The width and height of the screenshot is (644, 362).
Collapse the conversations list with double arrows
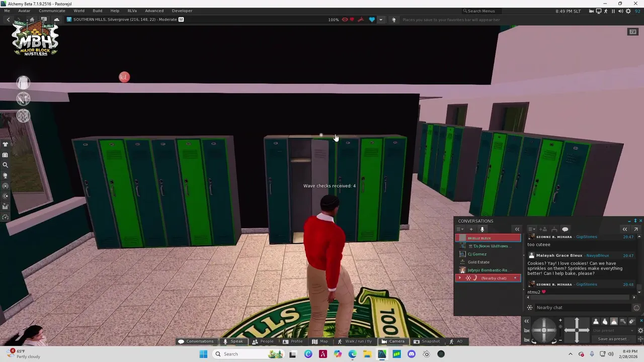click(517, 229)
